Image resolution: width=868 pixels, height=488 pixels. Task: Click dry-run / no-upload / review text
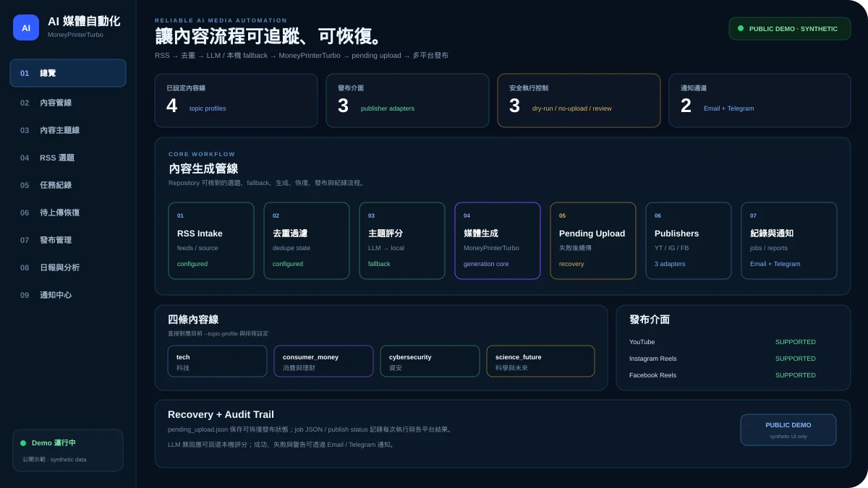point(571,108)
